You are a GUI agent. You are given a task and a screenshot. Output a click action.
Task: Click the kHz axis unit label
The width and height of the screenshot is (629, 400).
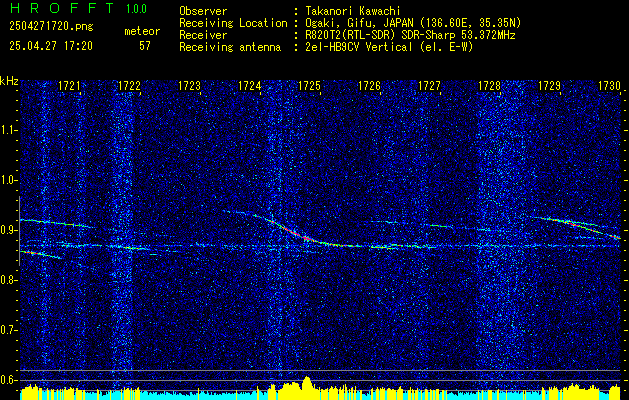(9, 81)
